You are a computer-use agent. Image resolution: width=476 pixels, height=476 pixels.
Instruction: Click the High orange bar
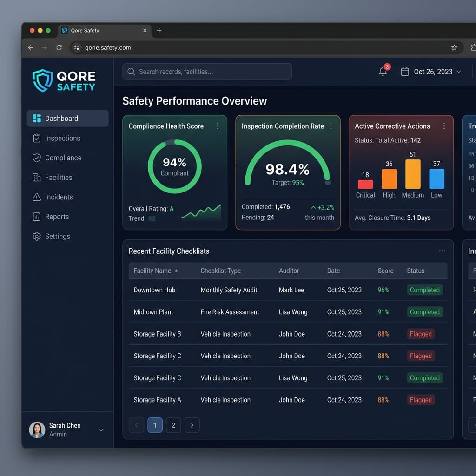tap(389, 179)
